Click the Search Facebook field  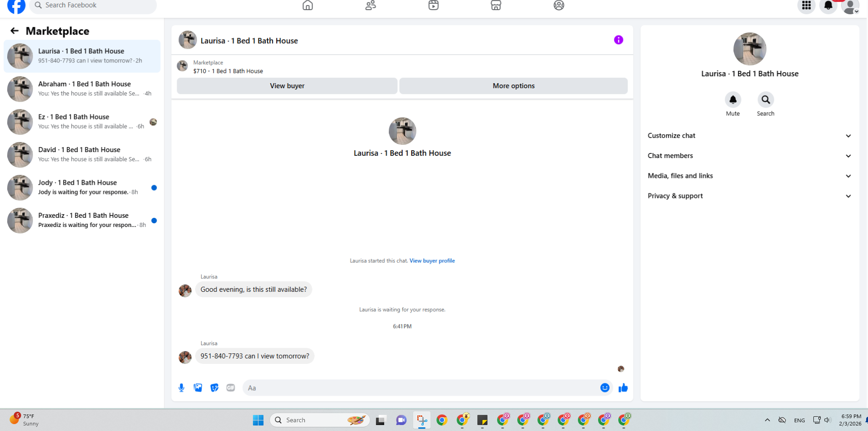pos(93,6)
